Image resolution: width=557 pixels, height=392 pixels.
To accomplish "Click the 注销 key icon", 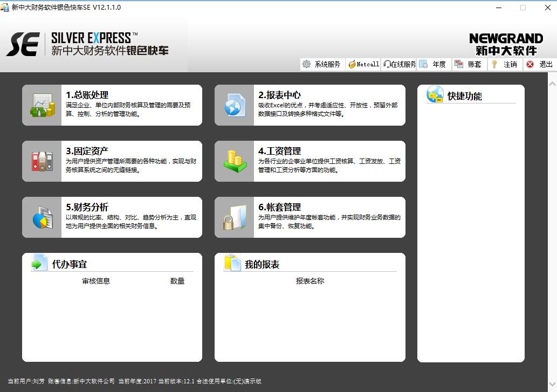I will 494,64.
